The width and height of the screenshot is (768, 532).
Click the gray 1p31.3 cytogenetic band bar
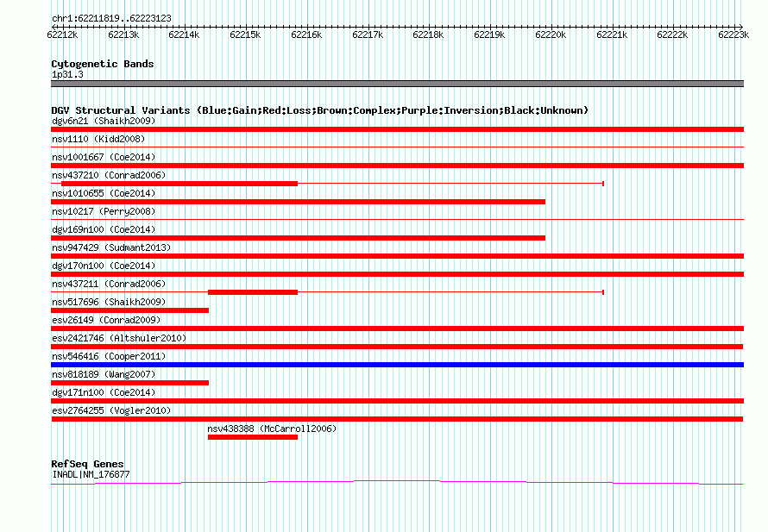(x=397, y=84)
